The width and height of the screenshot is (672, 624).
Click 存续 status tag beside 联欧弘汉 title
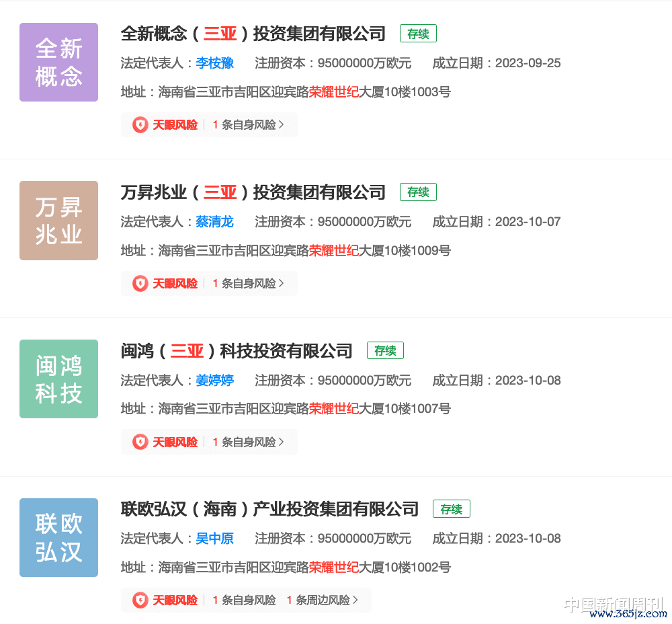451,509
